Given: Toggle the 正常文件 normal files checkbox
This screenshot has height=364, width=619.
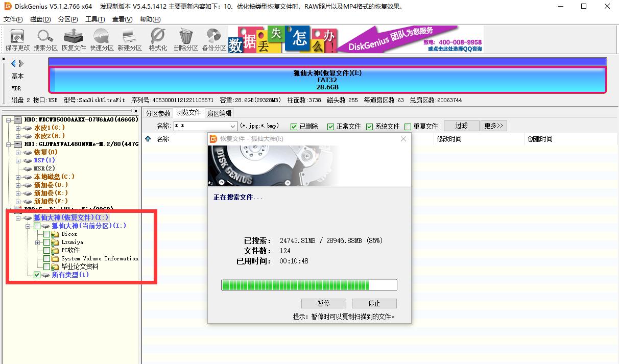Looking at the screenshot, I should [330, 126].
